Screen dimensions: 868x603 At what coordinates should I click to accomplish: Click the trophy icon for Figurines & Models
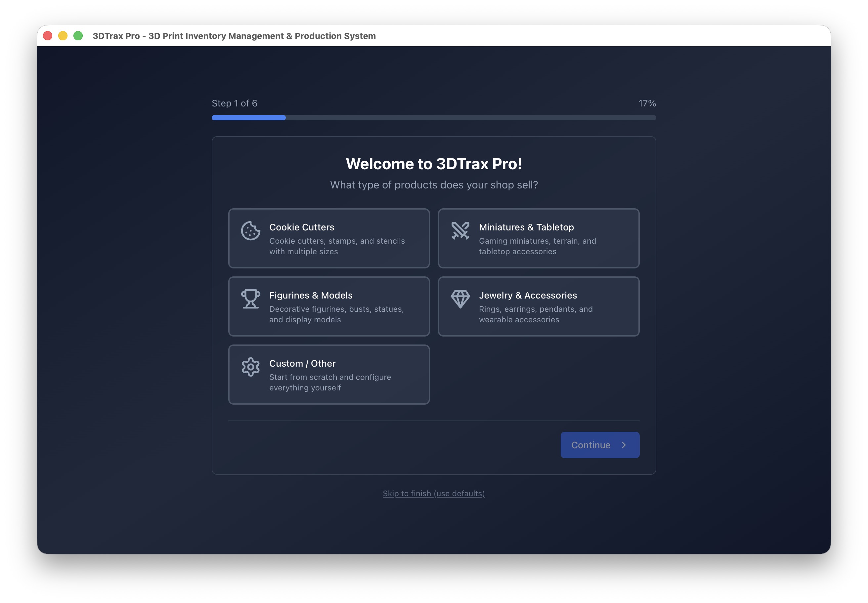tap(251, 299)
